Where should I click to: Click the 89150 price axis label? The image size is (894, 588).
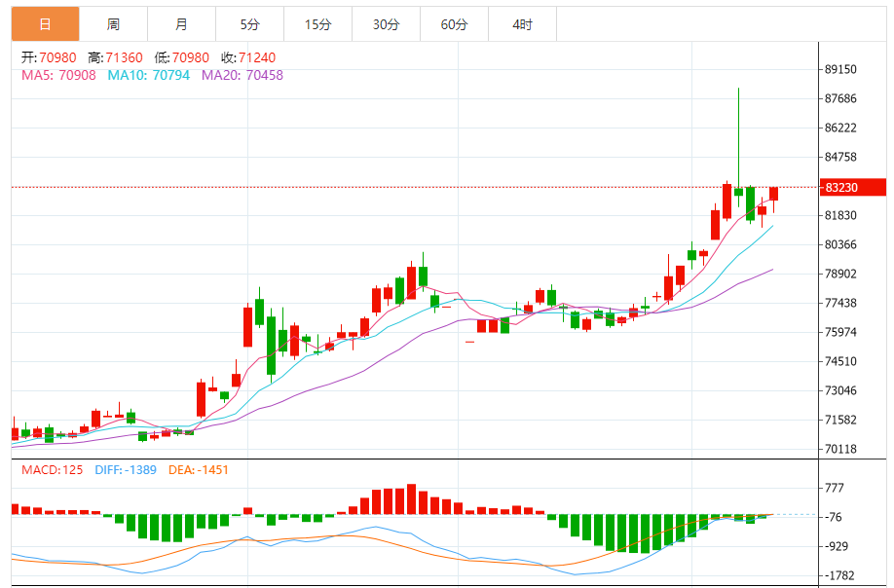pyautogui.click(x=840, y=69)
